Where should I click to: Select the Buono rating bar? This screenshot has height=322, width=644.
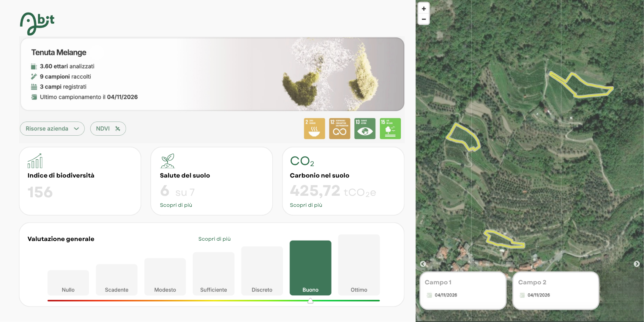tap(310, 268)
